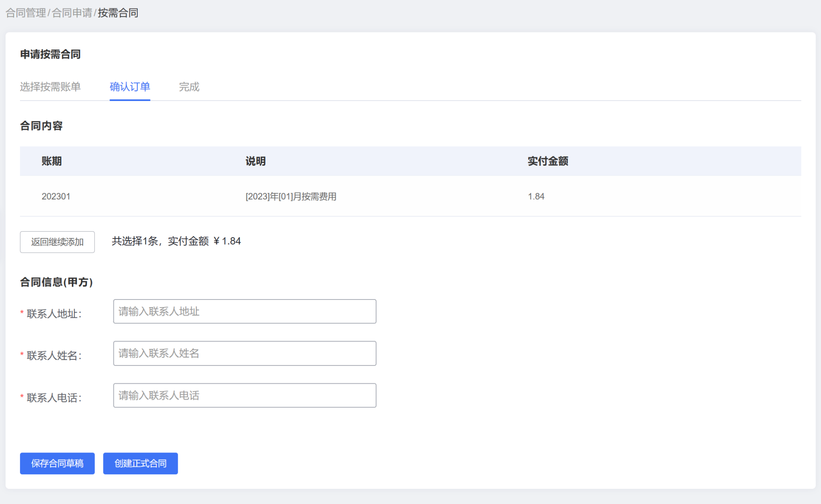Click the 申请按需合同 page title
Viewport: 821px width, 504px height.
[x=50, y=54]
